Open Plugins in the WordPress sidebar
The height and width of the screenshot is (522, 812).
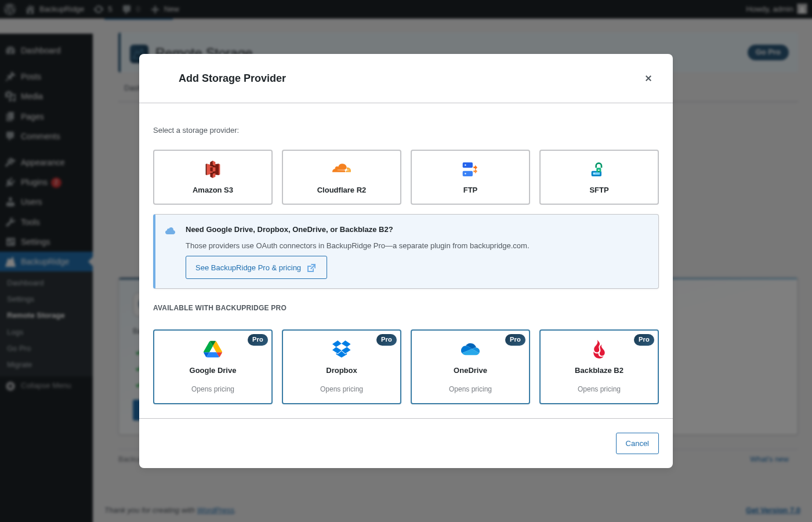46,182
